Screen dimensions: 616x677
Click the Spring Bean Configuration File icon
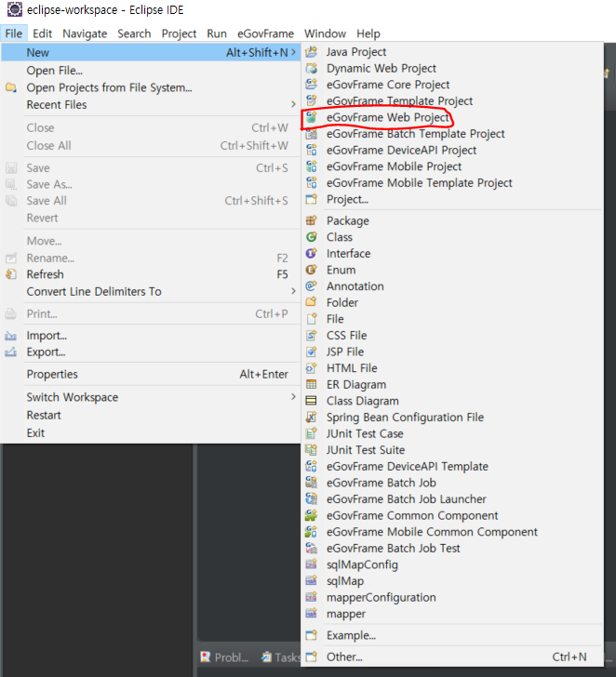coord(312,418)
